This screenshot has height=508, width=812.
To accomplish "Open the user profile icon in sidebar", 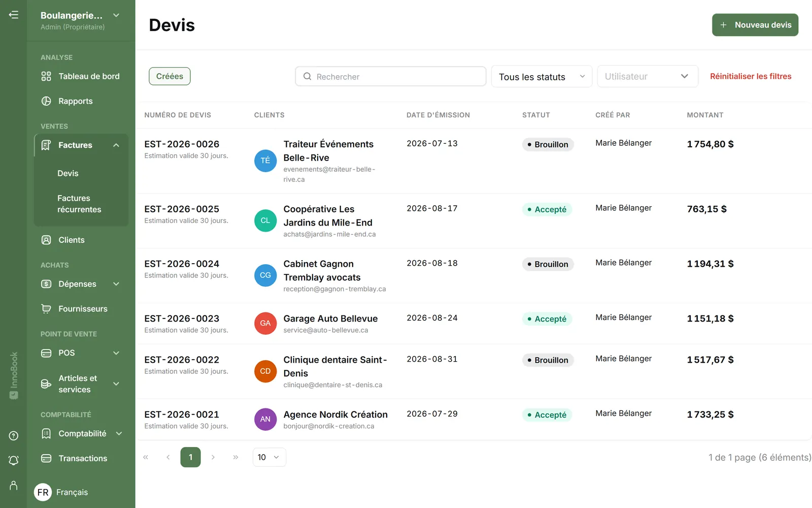I will 14,485.
